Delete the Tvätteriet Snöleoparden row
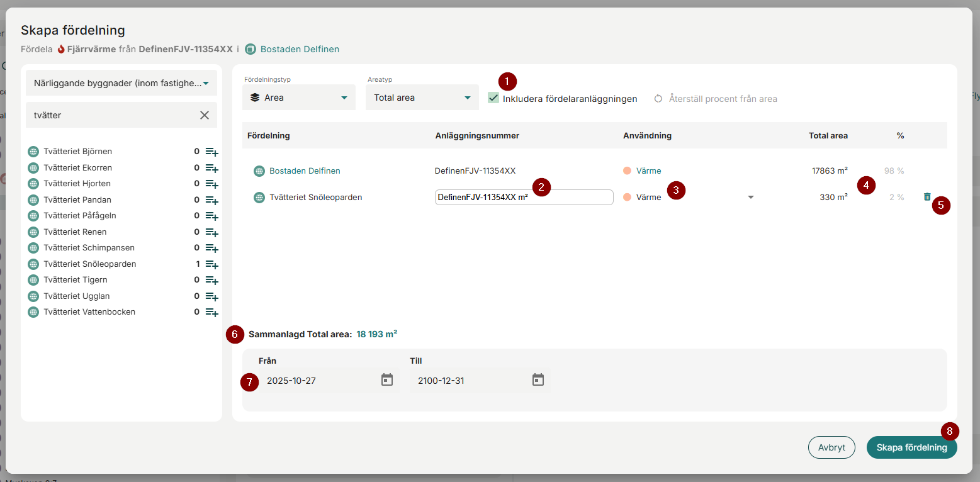The image size is (980, 482). 927,197
